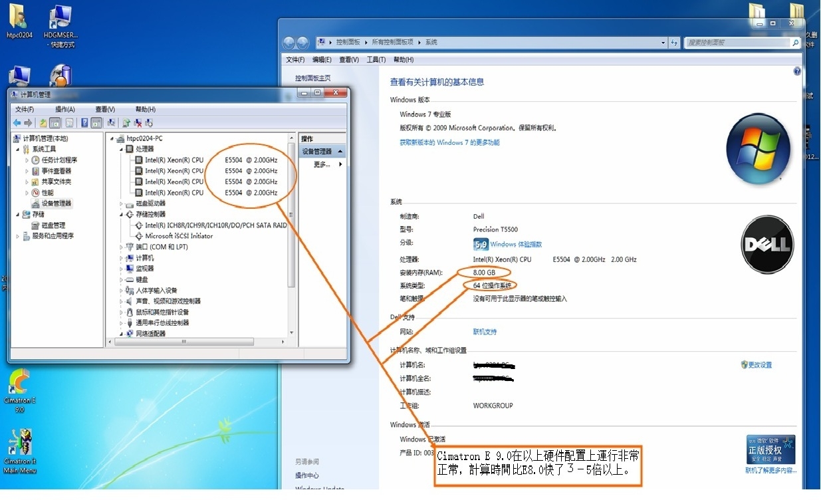The image size is (821, 504).
Task: Click the uninstall device icon with red X
Action: (x=138, y=123)
